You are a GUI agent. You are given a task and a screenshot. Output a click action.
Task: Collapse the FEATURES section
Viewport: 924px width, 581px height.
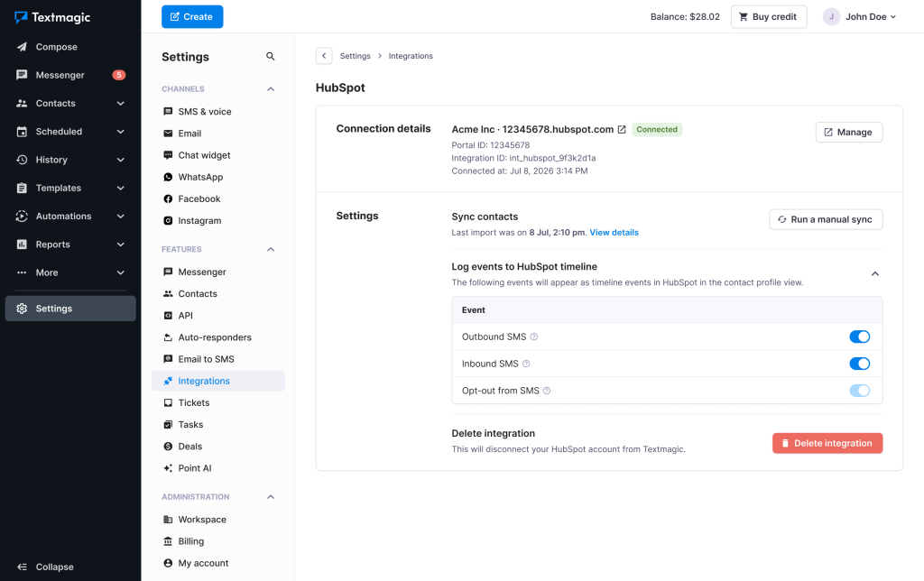(x=271, y=249)
